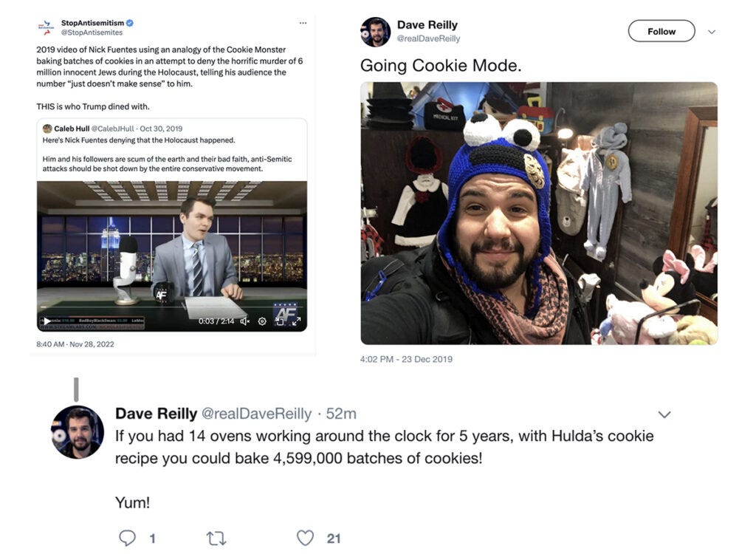This screenshot has width=756, height=554.
Task: Open the @StopAntisemites handle link
Action: 92,33
